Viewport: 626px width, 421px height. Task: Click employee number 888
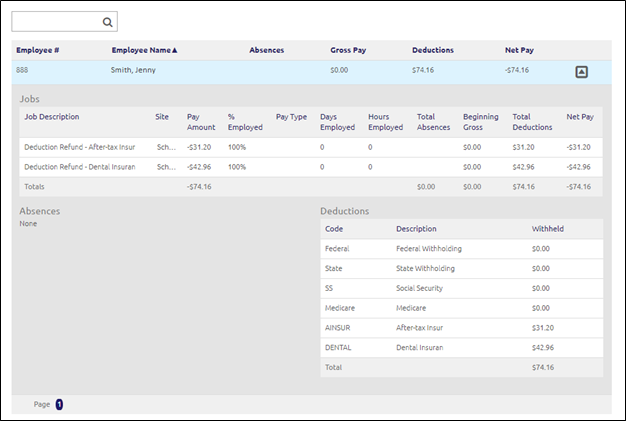tap(23, 71)
